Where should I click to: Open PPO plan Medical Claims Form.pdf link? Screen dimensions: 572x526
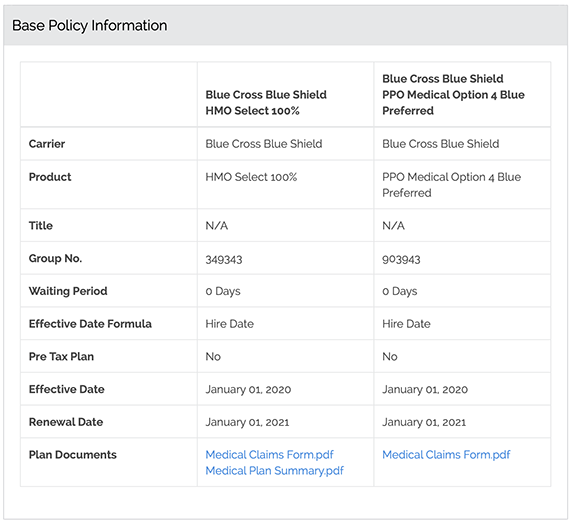click(446, 455)
